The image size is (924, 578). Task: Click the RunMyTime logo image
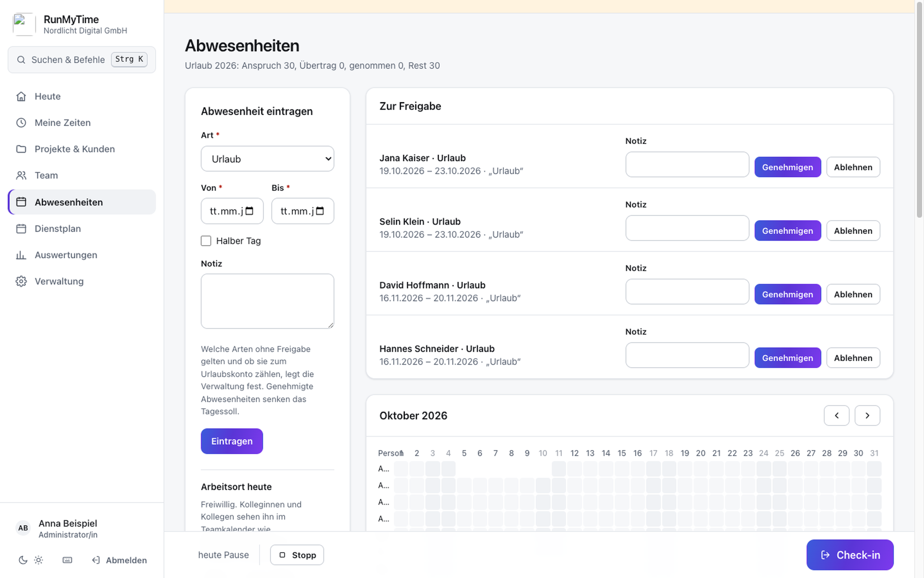click(x=24, y=24)
